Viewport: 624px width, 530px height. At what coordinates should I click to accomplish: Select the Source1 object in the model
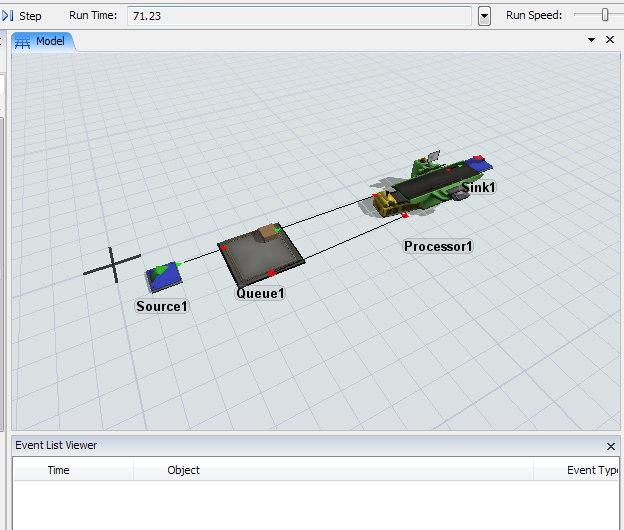point(163,274)
